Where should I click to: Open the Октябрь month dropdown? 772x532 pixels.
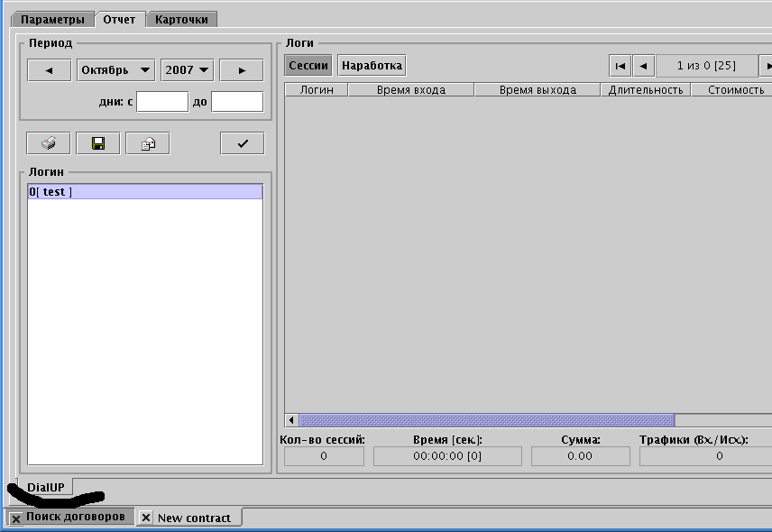tap(116, 70)
